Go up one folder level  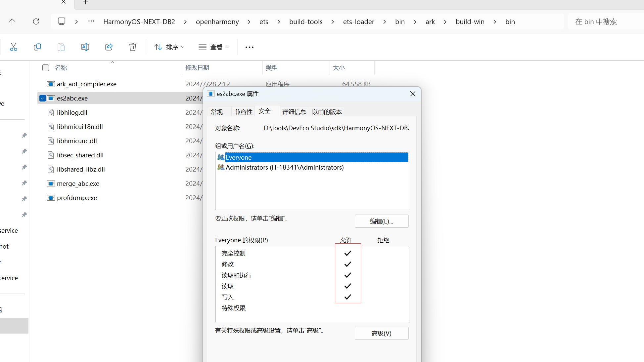click(x=12, y=21)
